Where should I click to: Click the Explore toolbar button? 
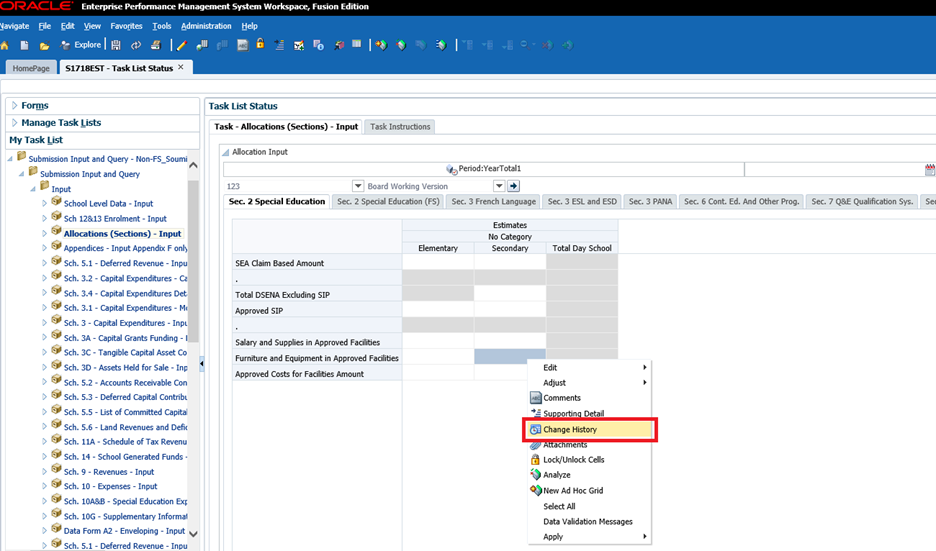pos(81,45)
